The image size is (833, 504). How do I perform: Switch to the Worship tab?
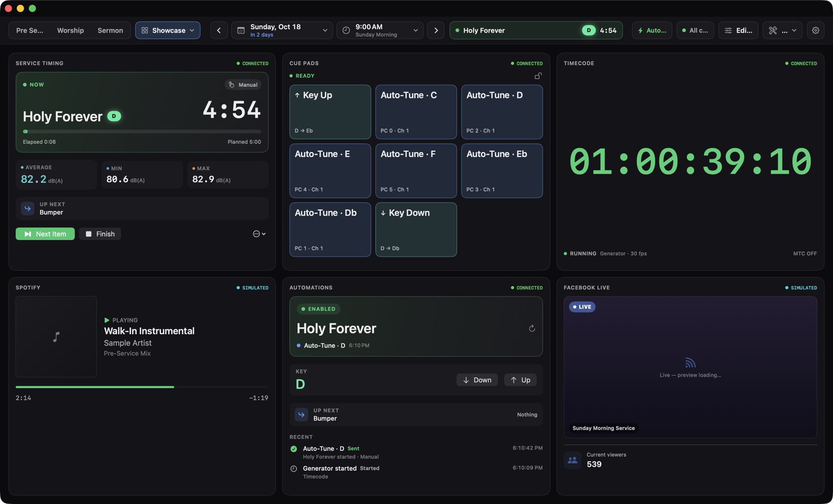click(x=70, y=30)
